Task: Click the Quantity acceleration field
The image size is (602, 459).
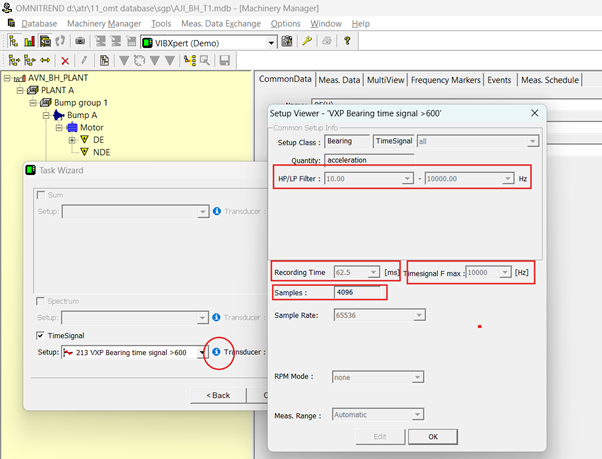Action: point(369,160)
